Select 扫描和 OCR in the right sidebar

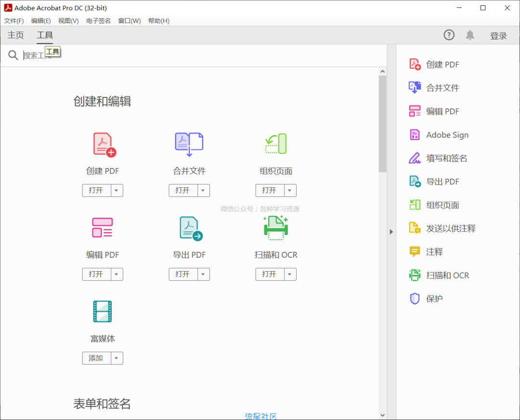pyautogui.click(x=439, y=276)
